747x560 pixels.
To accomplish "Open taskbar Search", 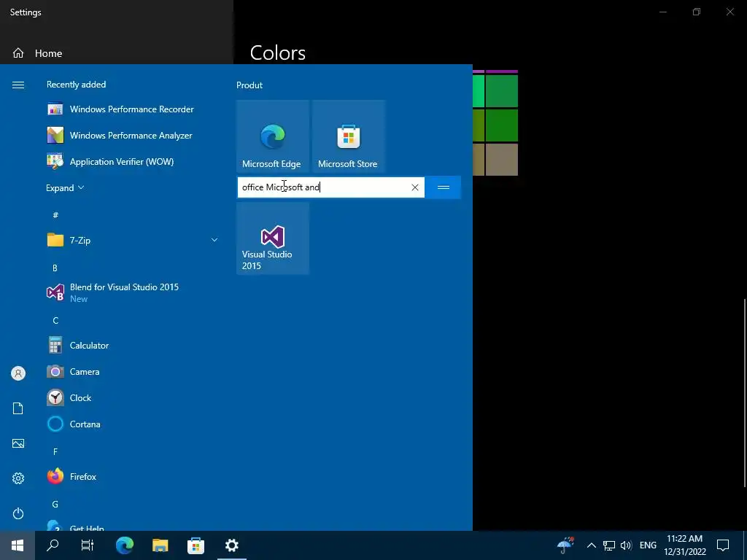I will 53,545.
